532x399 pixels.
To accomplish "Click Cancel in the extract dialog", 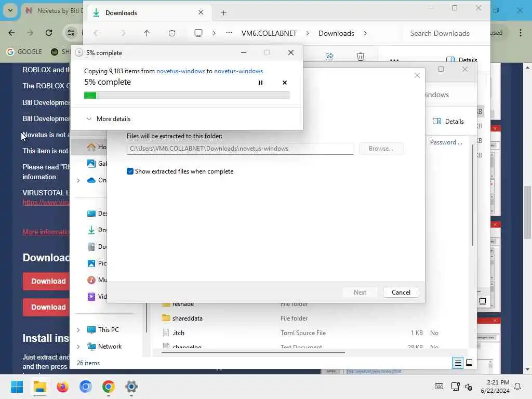I will click(x=401, y=292).
